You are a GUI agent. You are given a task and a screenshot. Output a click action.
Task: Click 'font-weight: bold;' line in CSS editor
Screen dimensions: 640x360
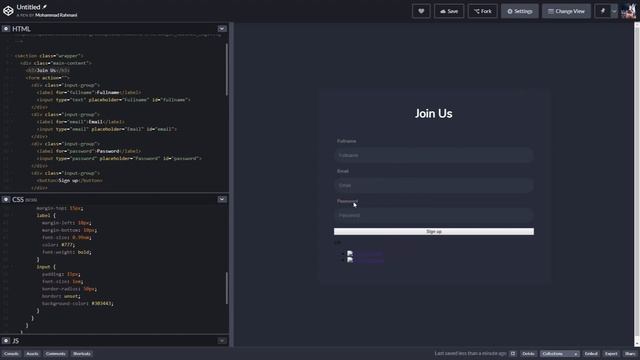pos(67,252)
